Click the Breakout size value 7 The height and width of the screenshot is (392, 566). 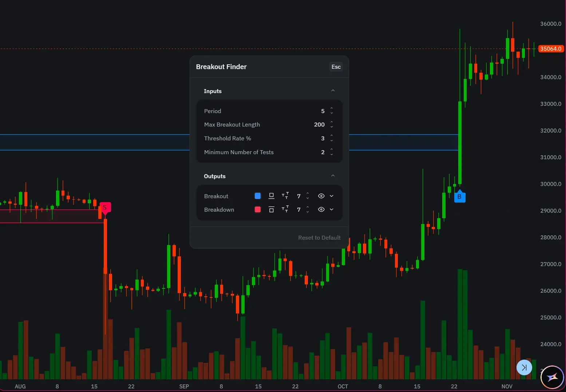click(x=299, y=196)
